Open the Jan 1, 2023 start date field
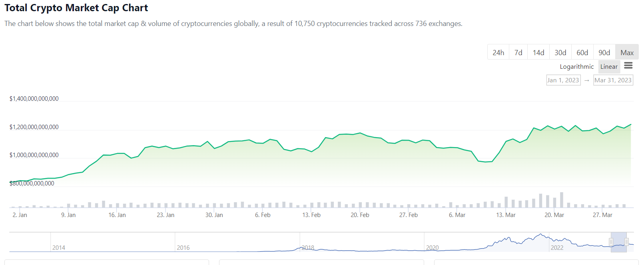 pos(563,80)
